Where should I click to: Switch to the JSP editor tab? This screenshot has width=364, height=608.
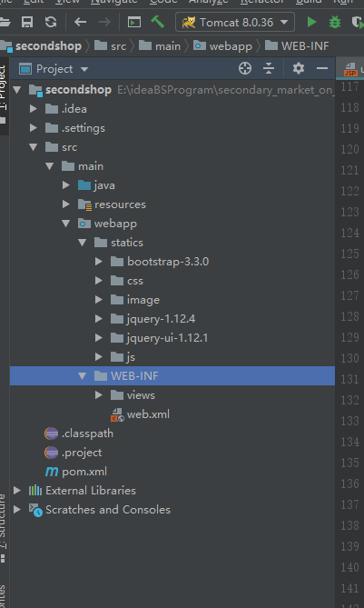pos(351,69)
